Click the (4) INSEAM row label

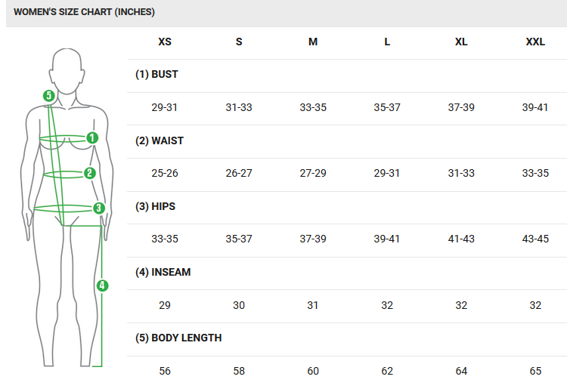tap(163, 272)
